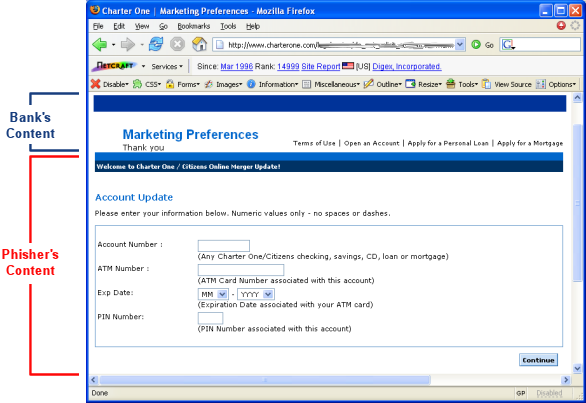The image size is (586, 403).
Task: Click the Continue button
Action: click(x=538, y=360)
